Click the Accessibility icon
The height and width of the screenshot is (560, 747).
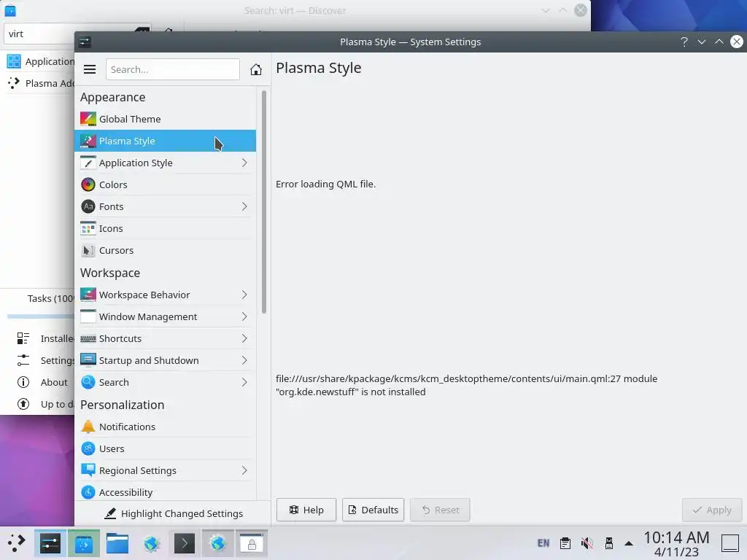point(88,492)
